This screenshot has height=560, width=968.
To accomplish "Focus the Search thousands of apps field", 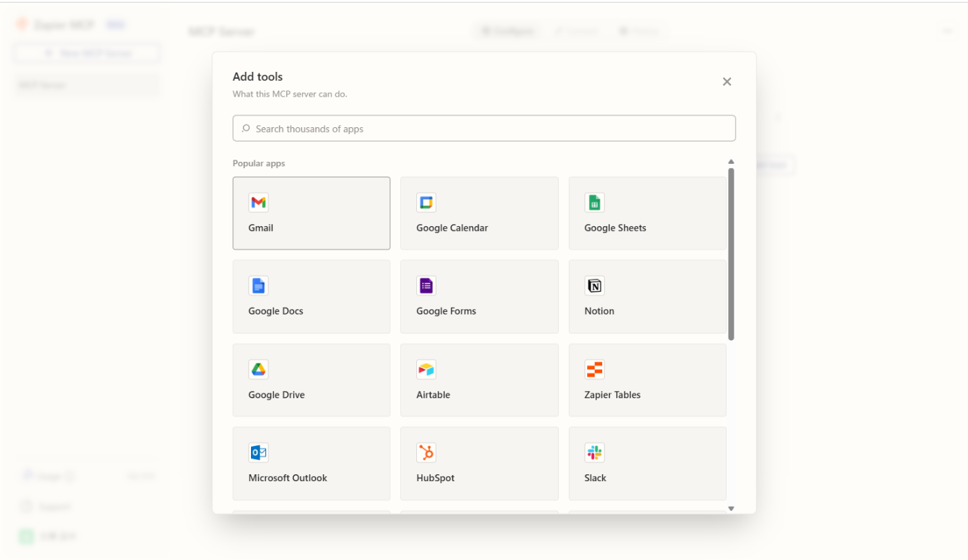I will 484,129.
